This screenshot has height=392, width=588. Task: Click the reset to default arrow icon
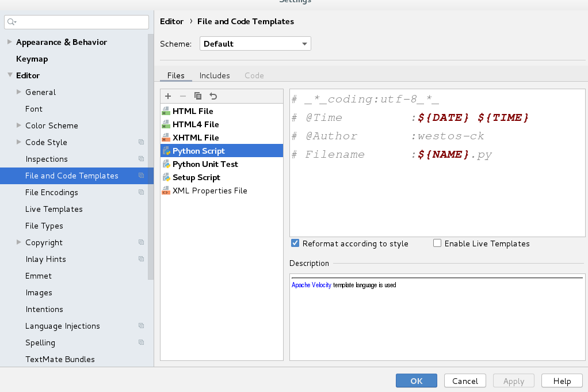213,96
